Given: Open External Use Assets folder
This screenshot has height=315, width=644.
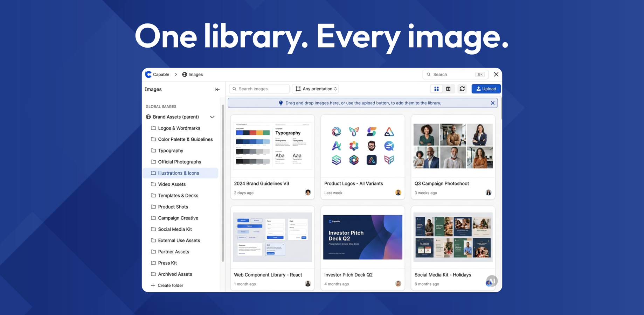Looking at the screenshot, I should point(180,240).
